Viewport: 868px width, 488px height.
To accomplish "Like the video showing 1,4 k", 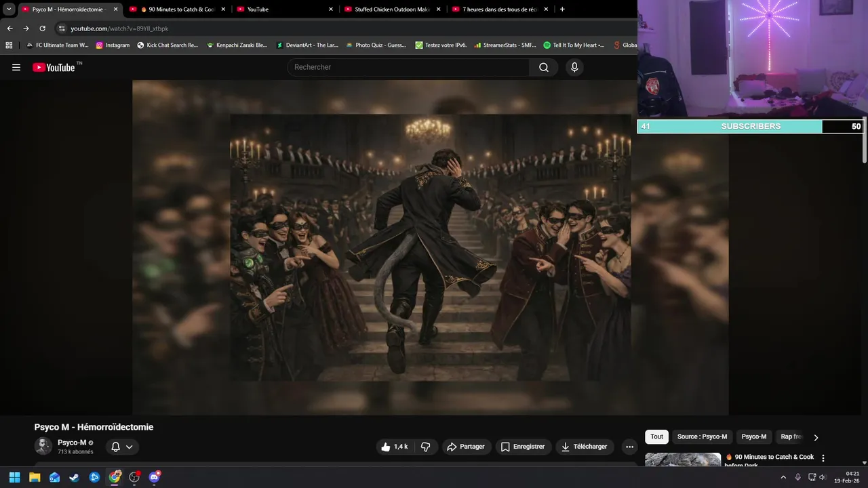I will [x=395, y=447].
